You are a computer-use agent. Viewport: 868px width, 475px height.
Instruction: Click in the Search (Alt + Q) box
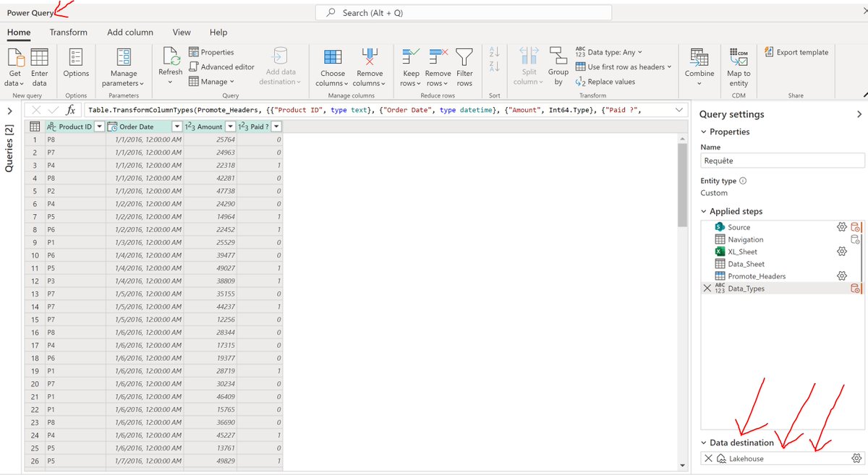(x=463, y=12)
